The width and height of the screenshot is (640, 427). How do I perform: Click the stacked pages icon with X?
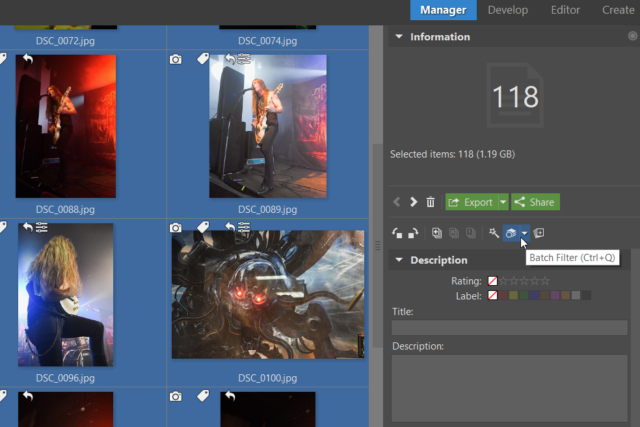(454, 233)
